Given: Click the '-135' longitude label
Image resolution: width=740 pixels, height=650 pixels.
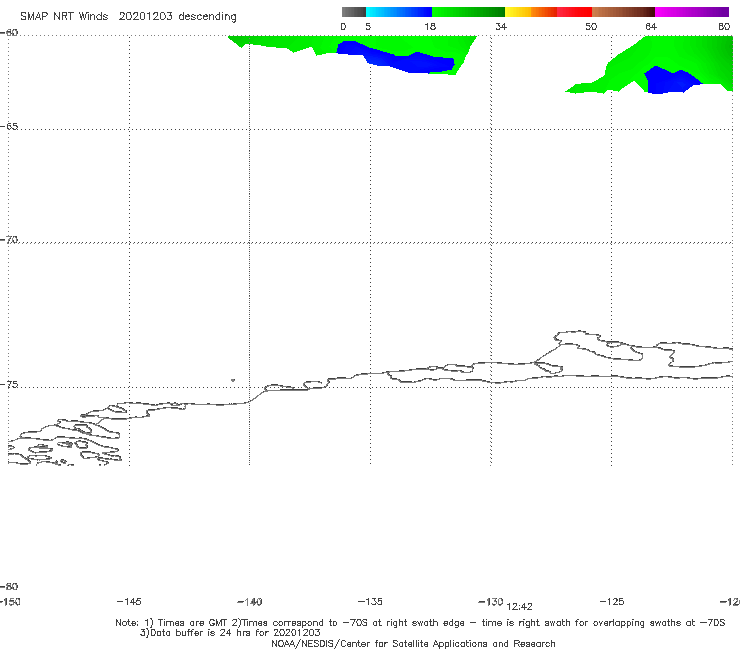Looking at the screenshot, I should point(370,601).
